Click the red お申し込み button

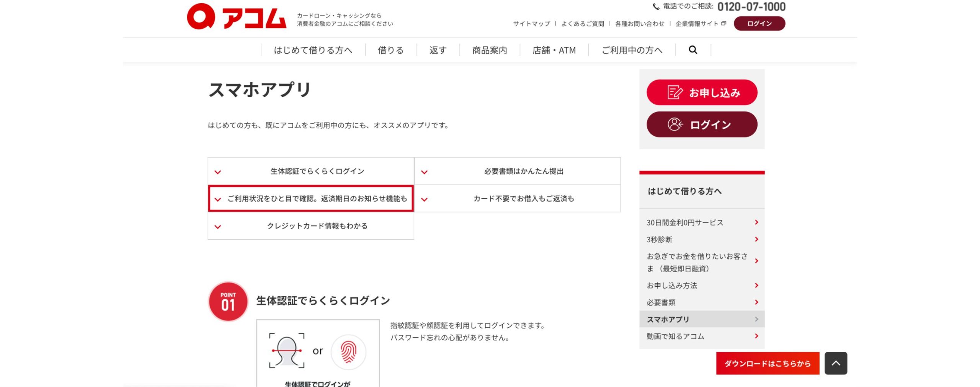click(702, 92)
